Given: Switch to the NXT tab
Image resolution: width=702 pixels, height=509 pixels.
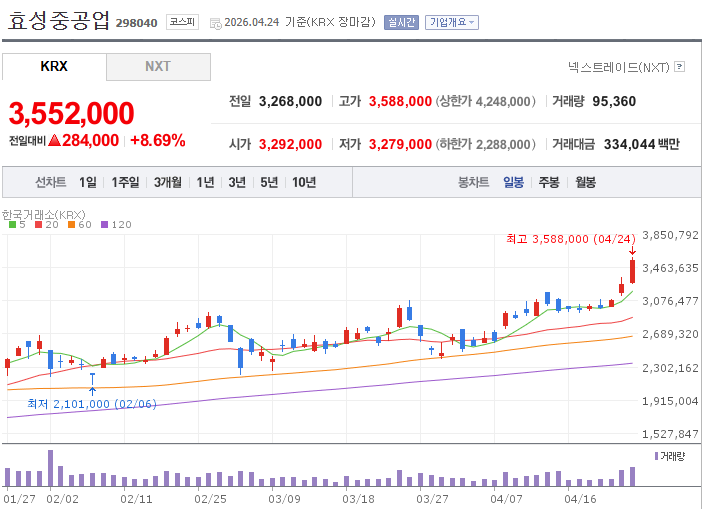Looking at the screenshot, I should 158,66.
